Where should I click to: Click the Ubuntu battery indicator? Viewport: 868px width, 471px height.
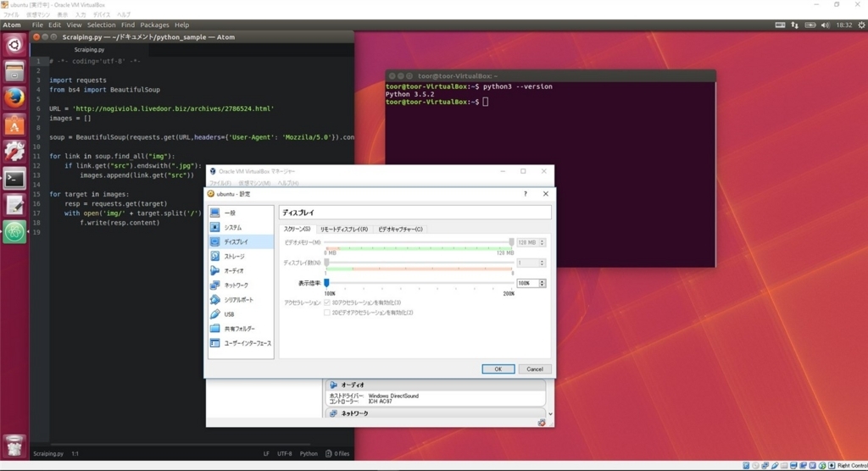click(x=810, y=25)
